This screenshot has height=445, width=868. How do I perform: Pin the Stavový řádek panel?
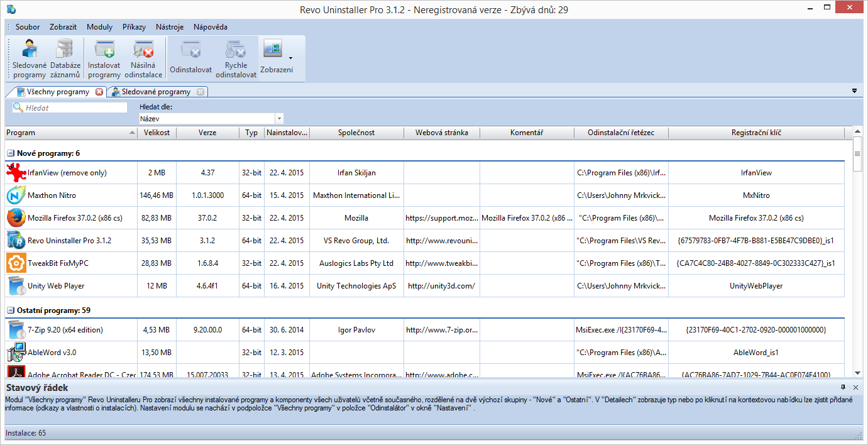[x=843, y=388]
